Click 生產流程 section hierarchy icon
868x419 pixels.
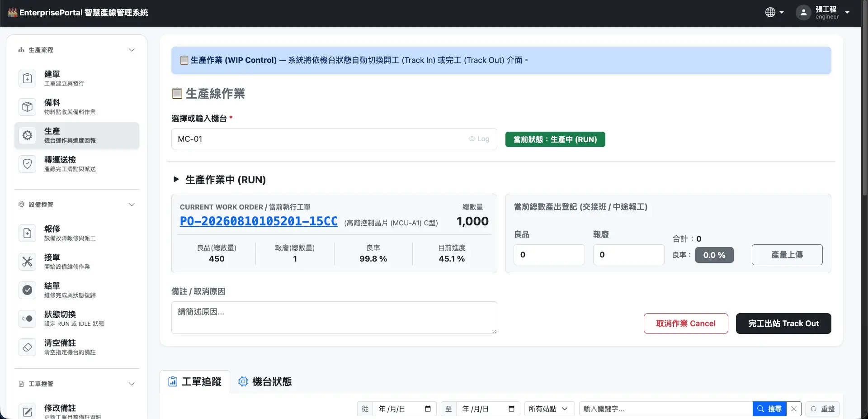coord(21,50)
